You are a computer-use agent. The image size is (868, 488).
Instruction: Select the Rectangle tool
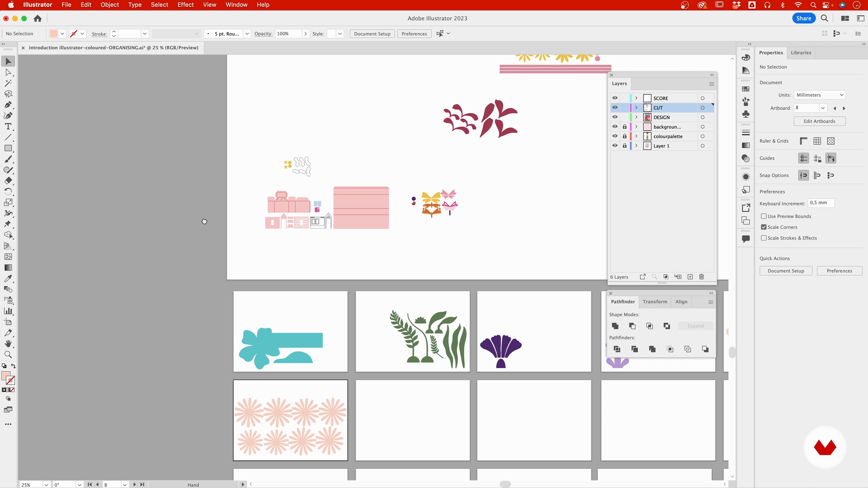8,148
